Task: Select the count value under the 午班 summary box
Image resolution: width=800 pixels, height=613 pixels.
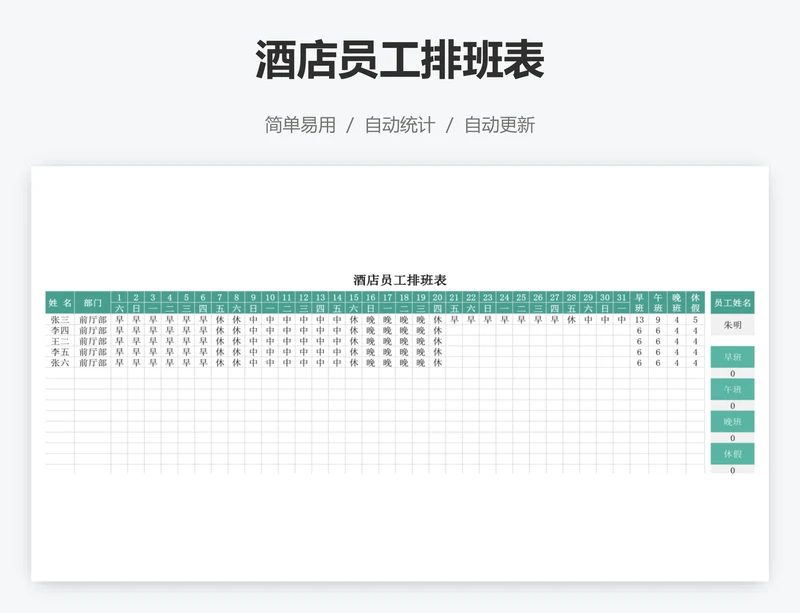Action: (732, 406)
